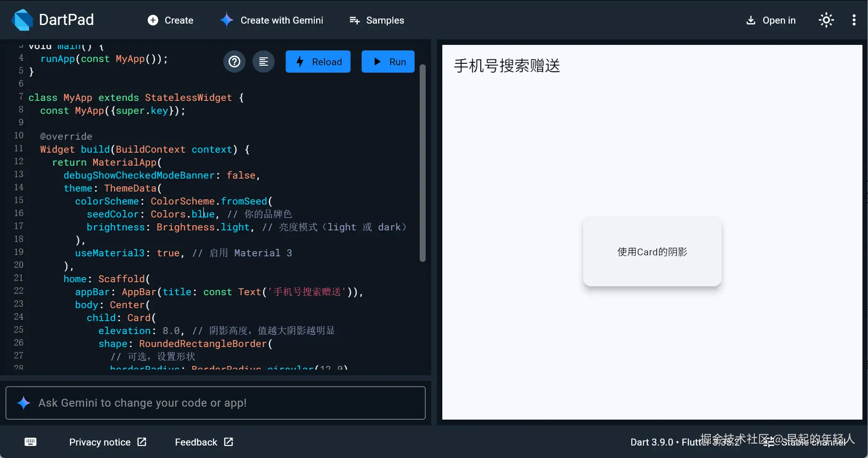Click the Feedback external link icon
The width and height of the screenshot is (868, 458).
[228, 442]
